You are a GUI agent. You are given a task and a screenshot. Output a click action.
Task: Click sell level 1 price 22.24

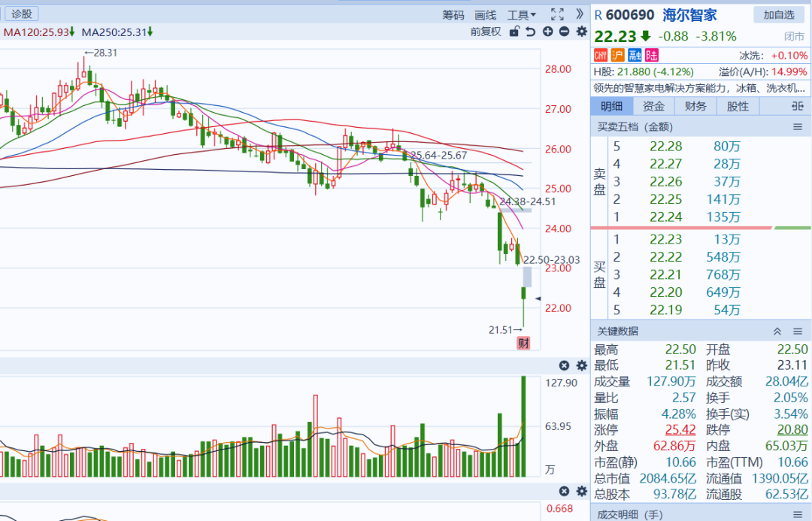pyautogui.click(x=666, y=217)
